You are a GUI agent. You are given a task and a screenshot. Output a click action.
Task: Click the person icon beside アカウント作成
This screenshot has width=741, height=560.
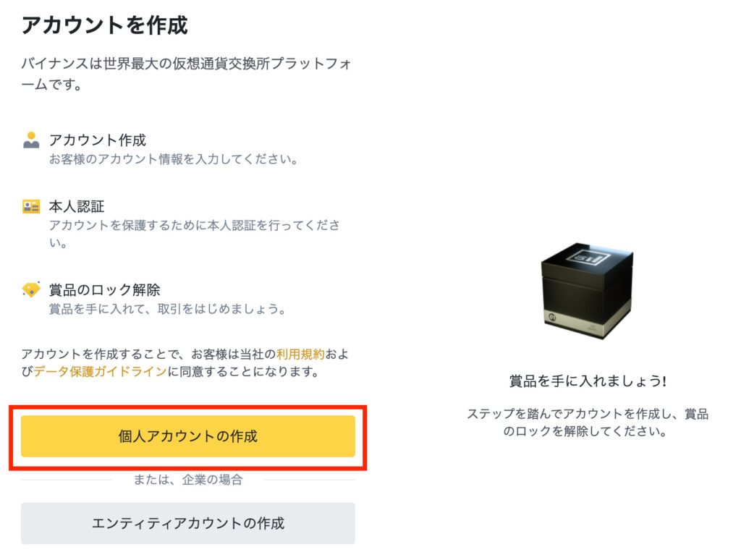pyautogui.click(x=31, y=140)
